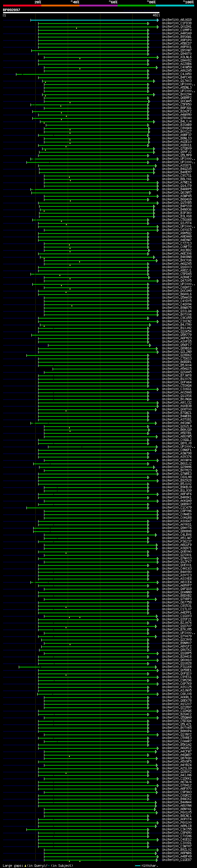Image resolution: width=197 pixels, height=868 pixels.
Task: Click the Large gaps legend text
Action: click(x=13, y=866)
